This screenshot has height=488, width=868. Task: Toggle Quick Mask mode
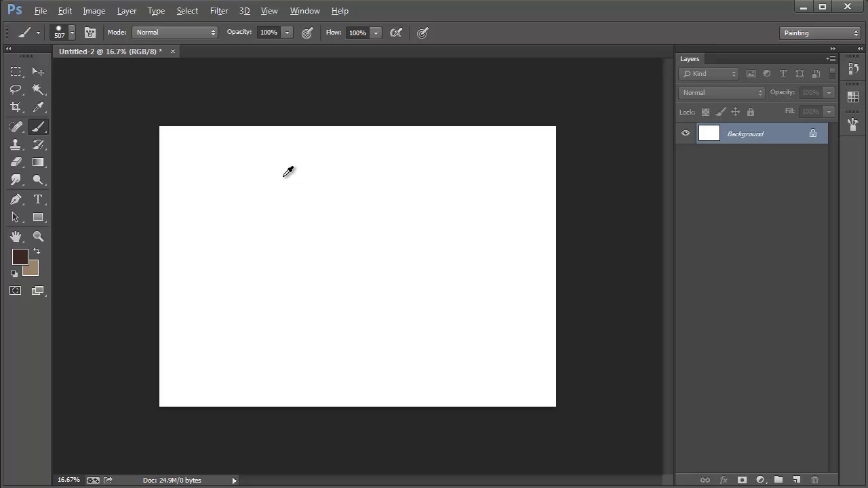16,291
